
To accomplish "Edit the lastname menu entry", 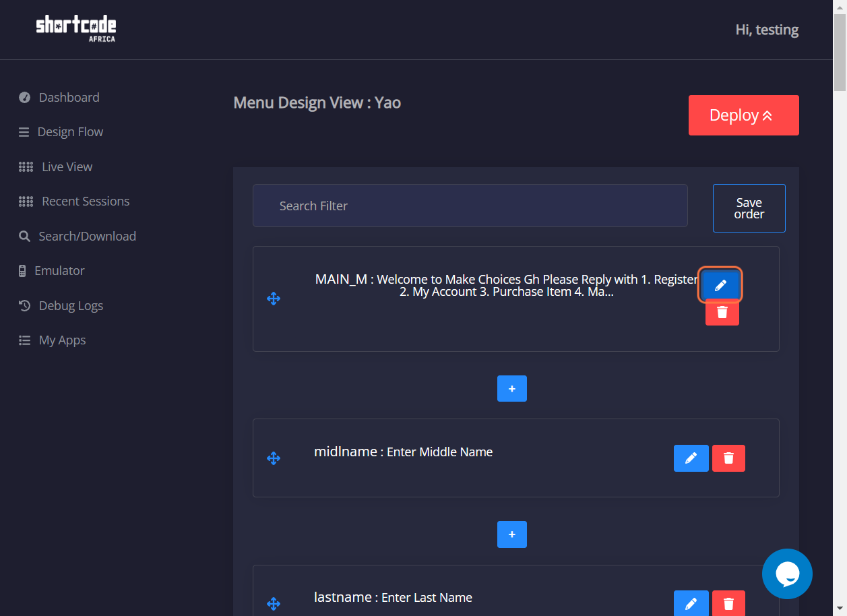I will point(691,603).
